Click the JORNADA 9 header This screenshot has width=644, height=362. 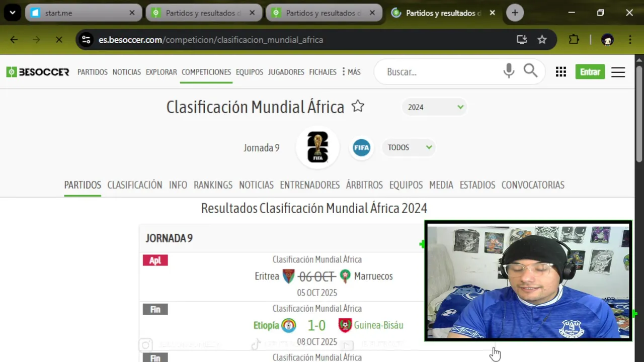point(169,238)
